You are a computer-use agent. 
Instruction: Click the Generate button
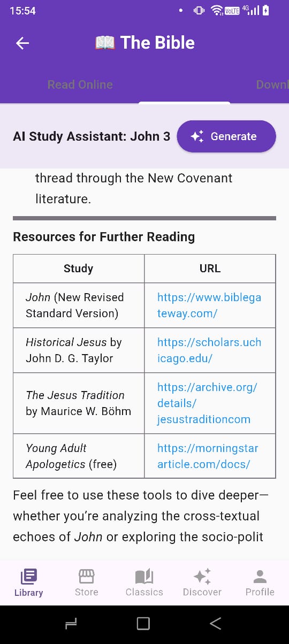226,136
